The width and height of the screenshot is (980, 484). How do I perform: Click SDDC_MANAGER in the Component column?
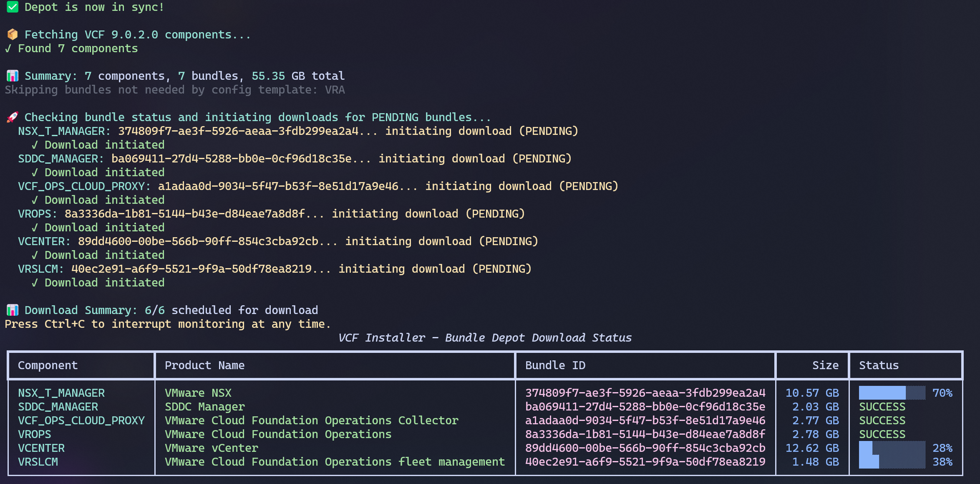[x=58, y=407]
